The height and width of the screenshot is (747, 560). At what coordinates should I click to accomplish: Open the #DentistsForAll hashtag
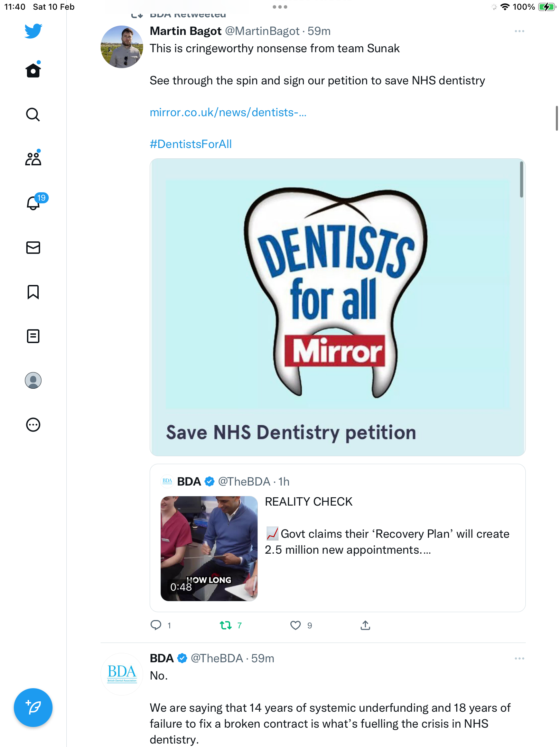tap(191, 144)
